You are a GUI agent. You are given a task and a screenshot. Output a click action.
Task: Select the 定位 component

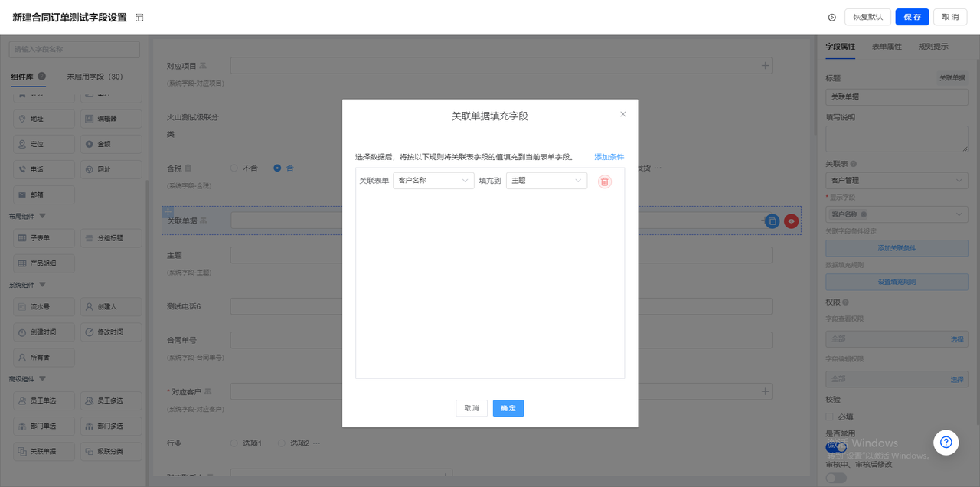[44, 144]
